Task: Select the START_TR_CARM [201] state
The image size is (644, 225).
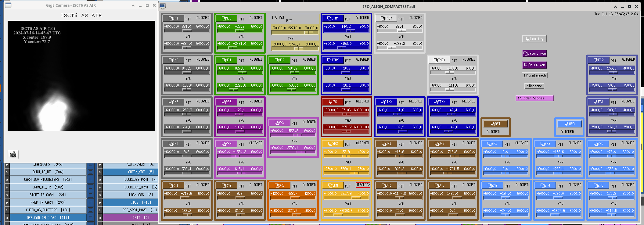Action: 48,195
